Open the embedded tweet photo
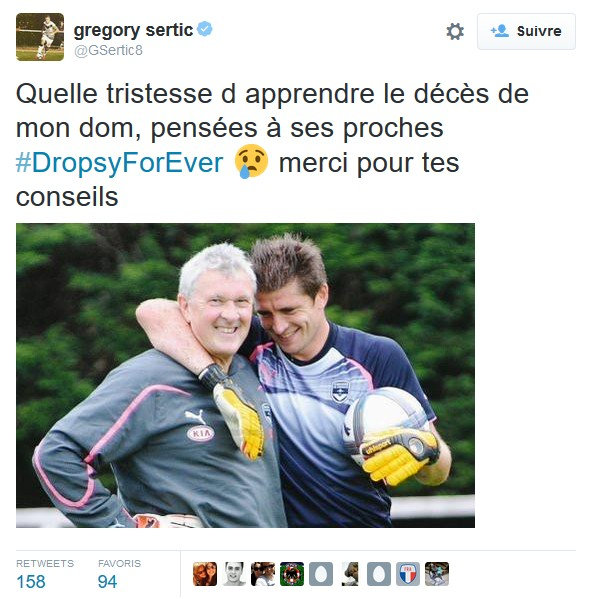593x599 pixels. tap(245, 376)
